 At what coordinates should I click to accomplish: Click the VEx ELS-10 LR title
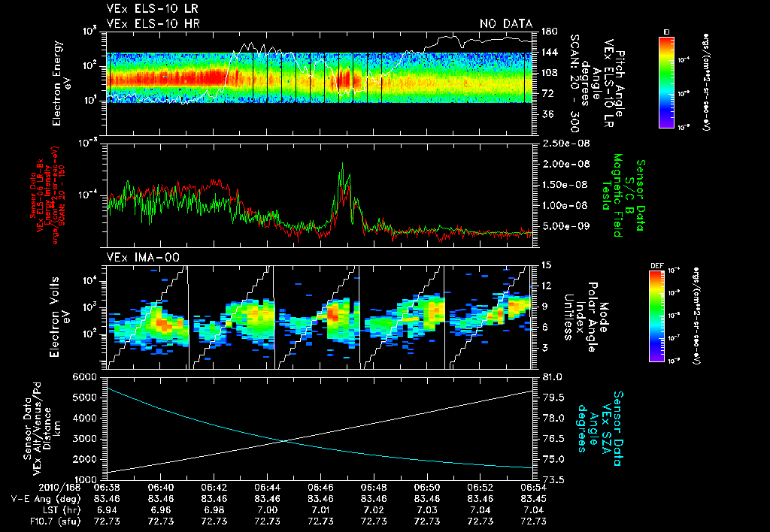[152, 8]
